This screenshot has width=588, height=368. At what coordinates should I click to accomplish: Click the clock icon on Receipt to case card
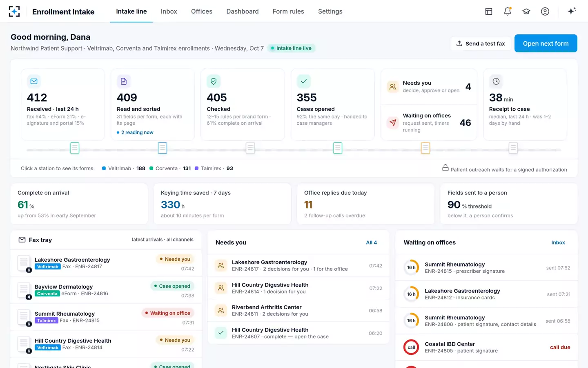click(496, 81)
